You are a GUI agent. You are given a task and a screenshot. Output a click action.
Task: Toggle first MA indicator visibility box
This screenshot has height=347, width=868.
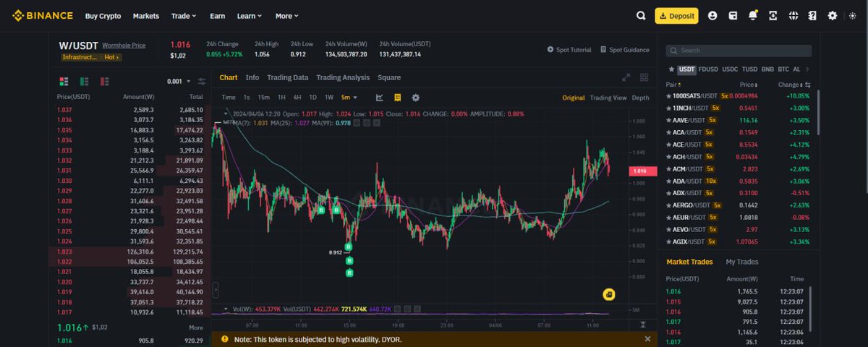click(355, 123)
